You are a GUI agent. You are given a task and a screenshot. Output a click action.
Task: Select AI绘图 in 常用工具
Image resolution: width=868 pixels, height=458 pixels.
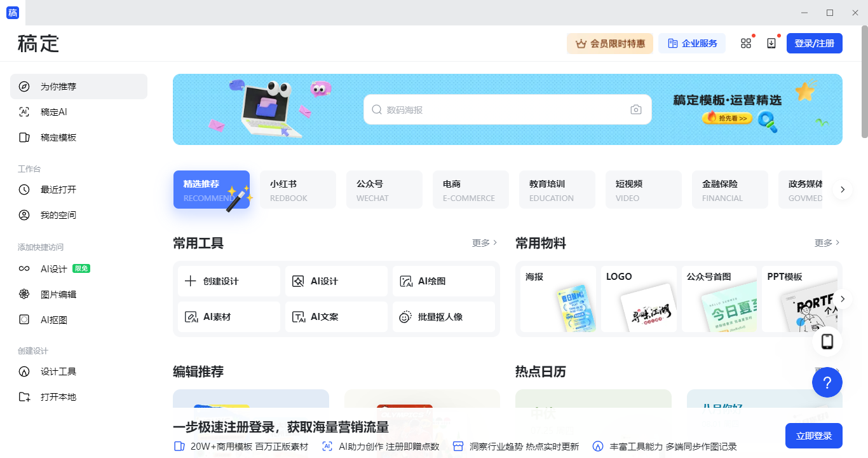click(444, 281)
